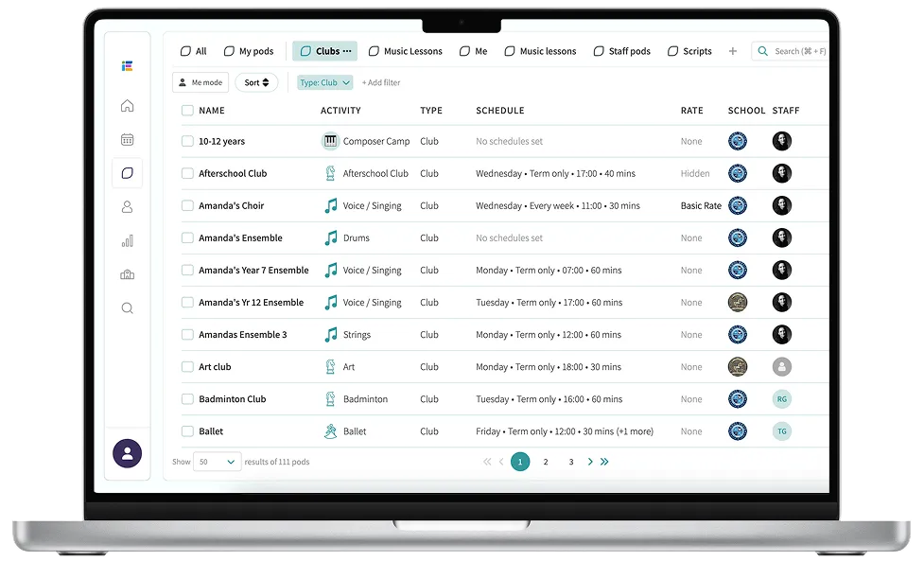The image size is (924, 562).
Task: Tick the checkbox for Amanda's Choir
Action: coord(187,206)
